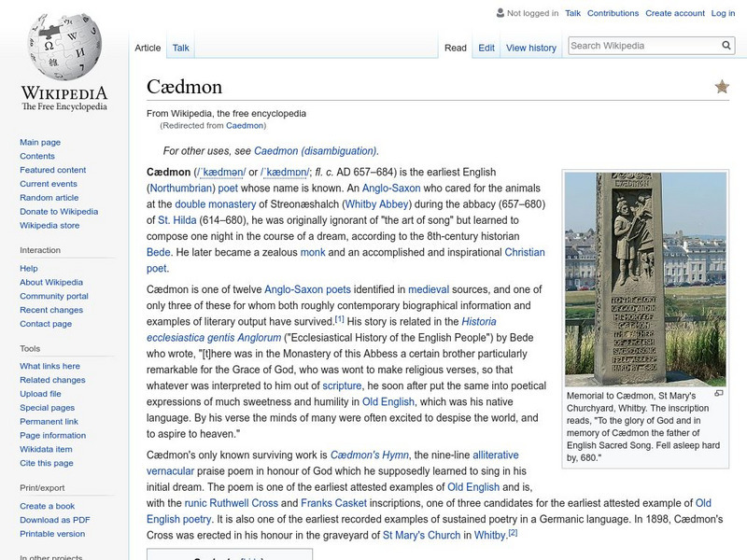747x560 pixels.
Task: Open the scripture link
Action: coord(342,385)
